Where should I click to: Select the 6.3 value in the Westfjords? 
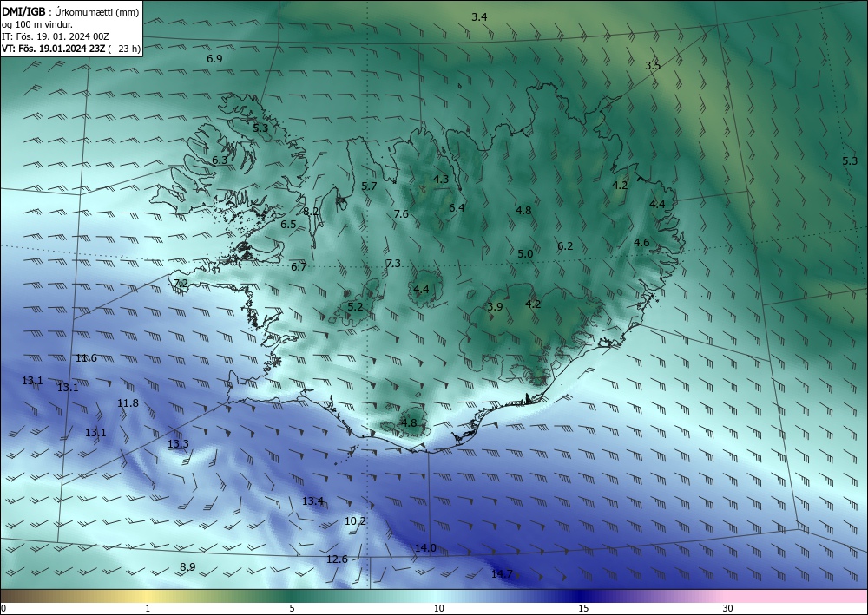coord(220,160)
